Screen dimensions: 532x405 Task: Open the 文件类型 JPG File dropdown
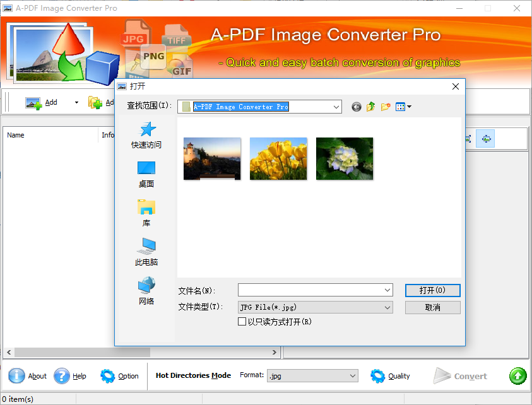click(x=315, y=307)
